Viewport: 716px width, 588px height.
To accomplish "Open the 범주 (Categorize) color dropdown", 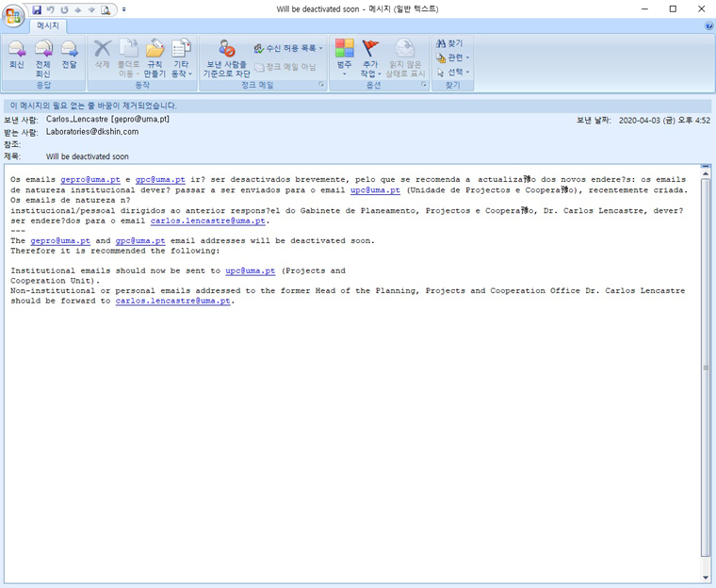I will click(x=344, y=57).
